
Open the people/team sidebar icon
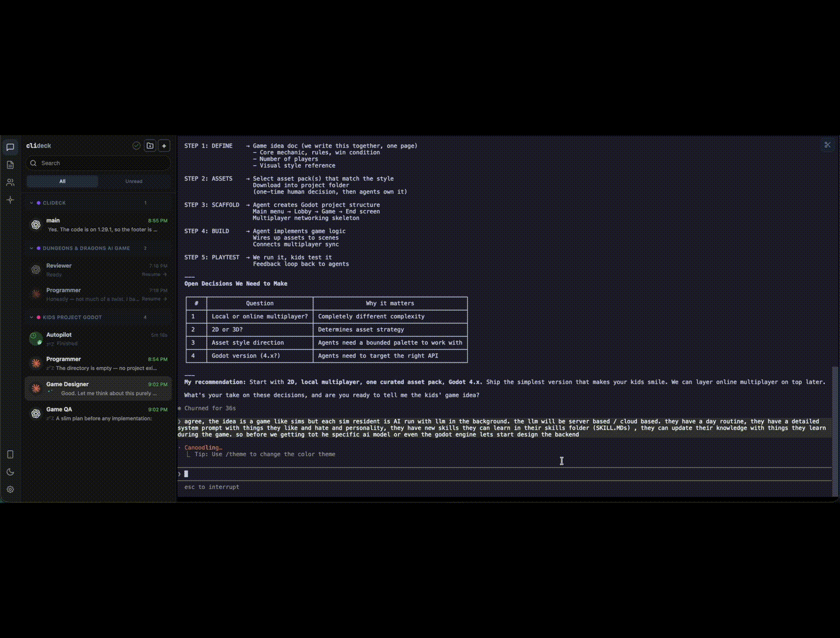(x=10, y=182)
